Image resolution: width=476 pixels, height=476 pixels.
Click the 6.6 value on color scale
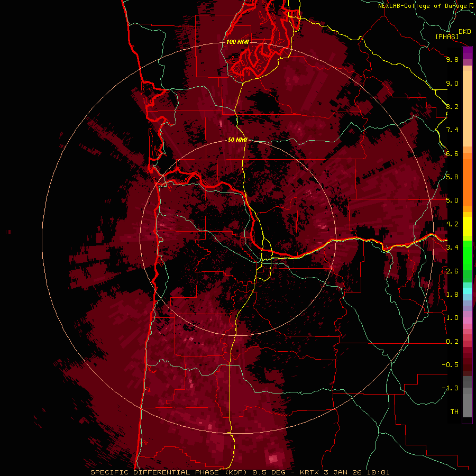452,153
